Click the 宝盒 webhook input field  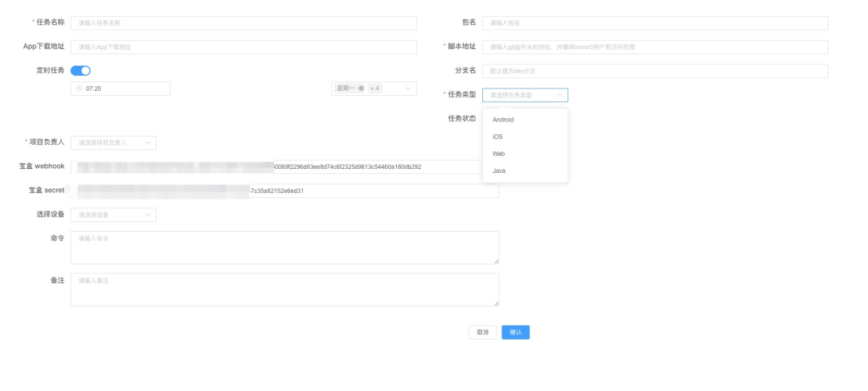pos(285,167)
